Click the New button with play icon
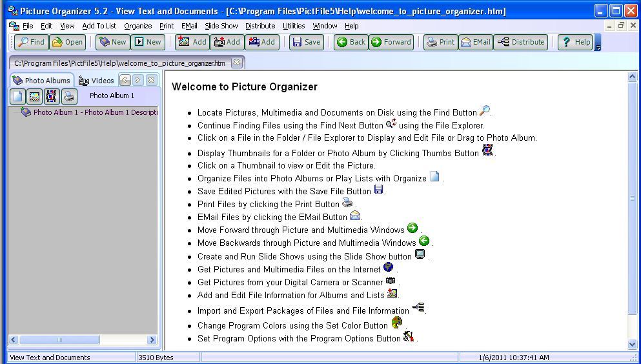This screenshot has width=641, height=364. click(x=148, y=42)
